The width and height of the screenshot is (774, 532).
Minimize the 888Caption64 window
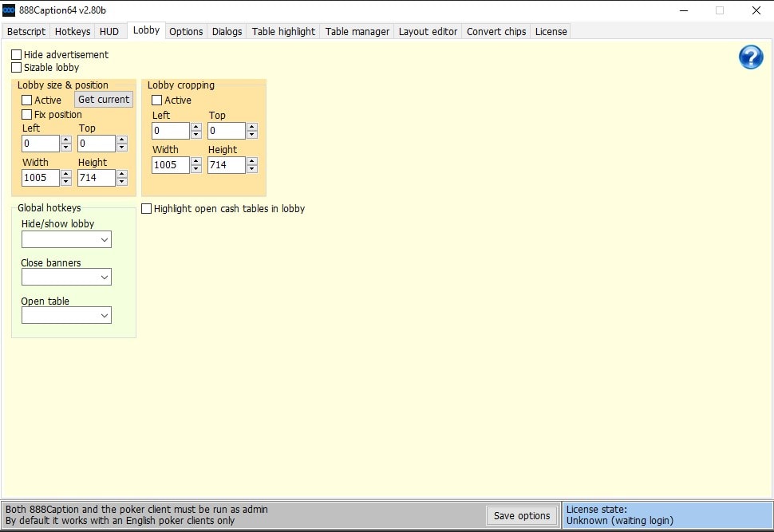point(684,10)
